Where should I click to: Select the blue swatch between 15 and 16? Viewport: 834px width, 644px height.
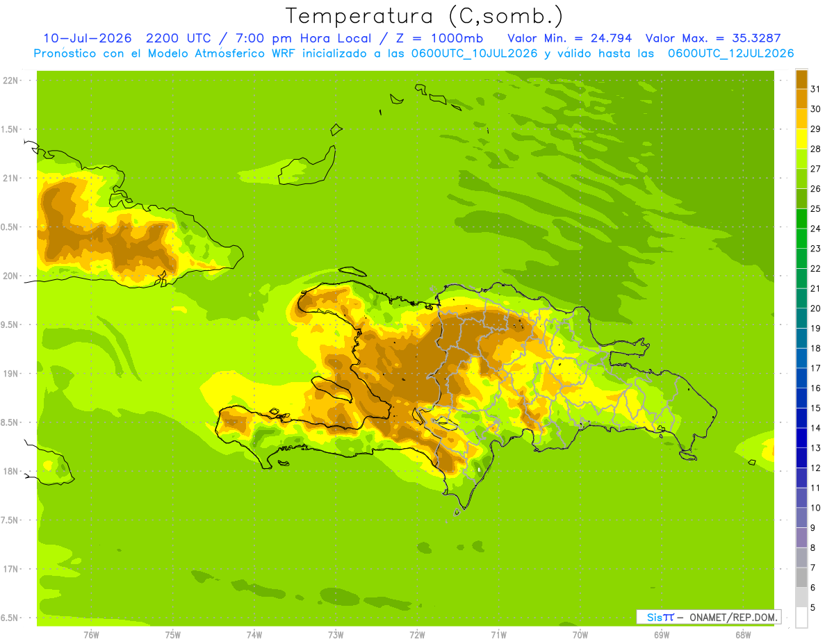coord(801,398)
